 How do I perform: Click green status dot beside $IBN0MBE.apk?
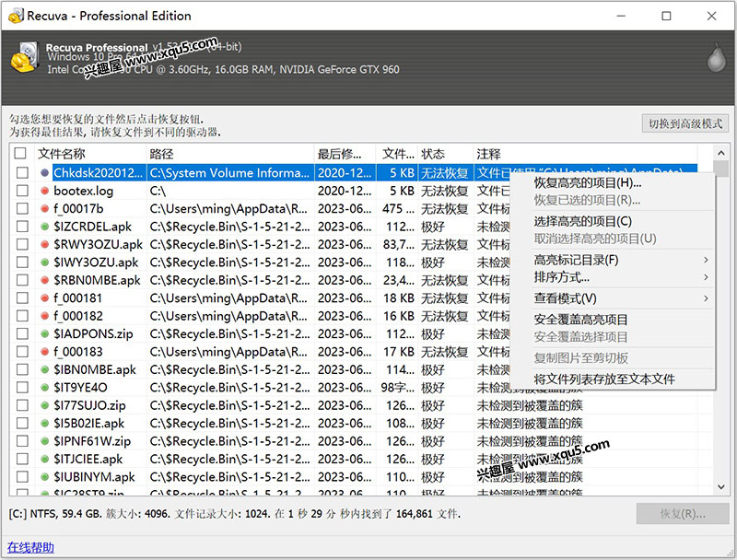click(x=44, y=369)
